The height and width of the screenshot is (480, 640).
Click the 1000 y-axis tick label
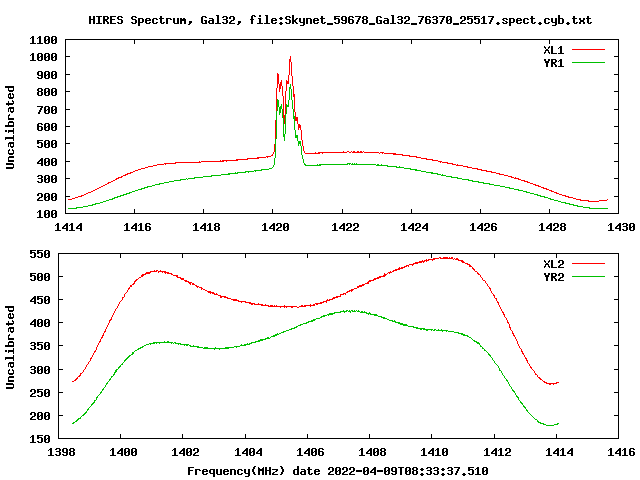click(x=43, y=57)
